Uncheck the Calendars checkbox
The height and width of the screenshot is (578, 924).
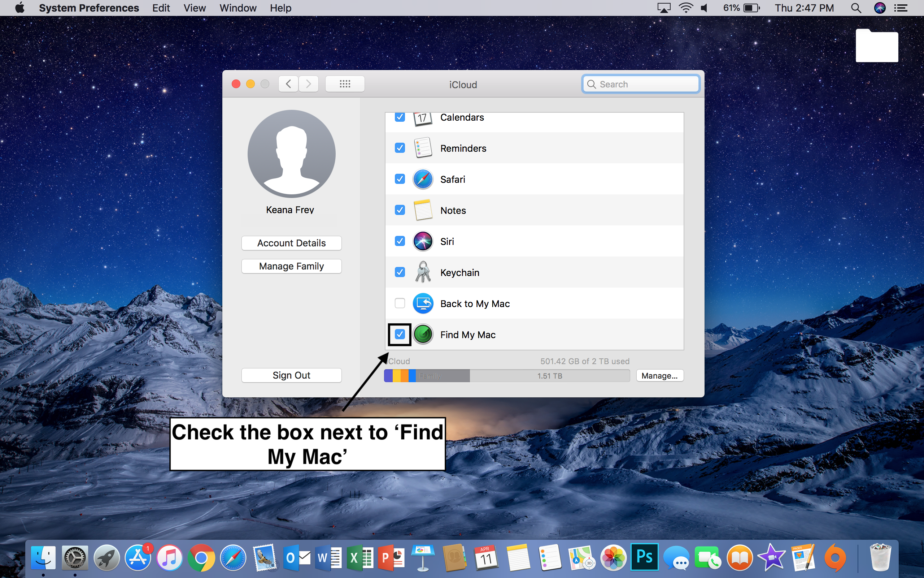point(400,117)
